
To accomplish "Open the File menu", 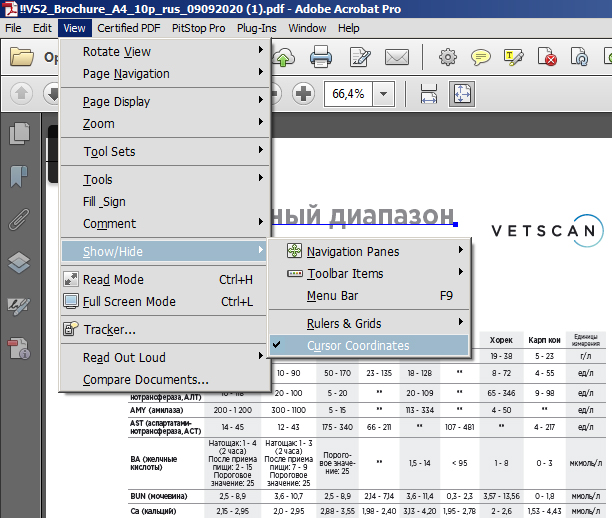I will [13, 28].
